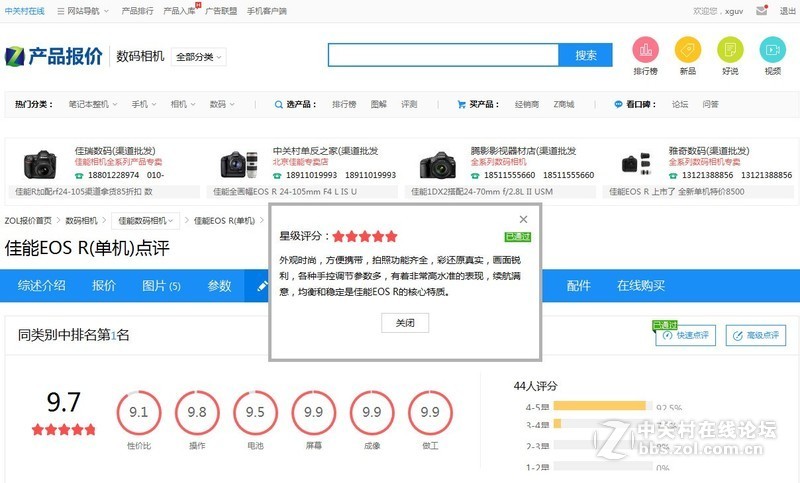Close the review popup with X
The height and width of the screenshot is (483, 800).
pos(523,219)
